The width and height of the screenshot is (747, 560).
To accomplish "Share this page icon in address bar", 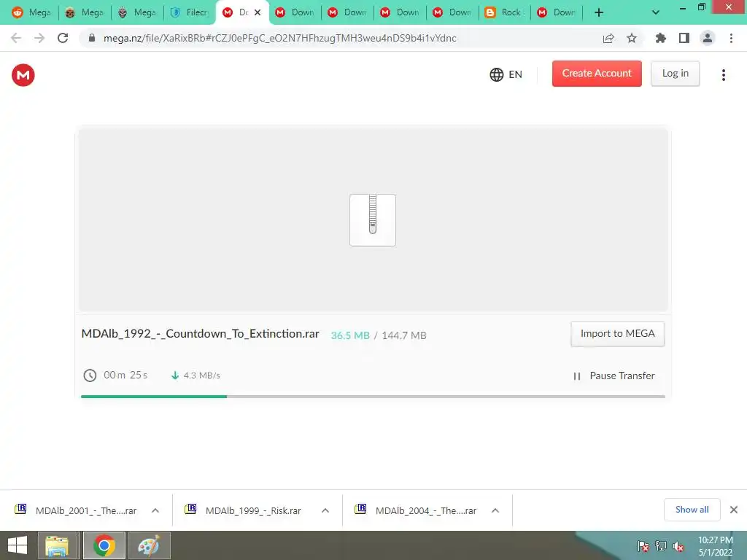I will pos(608,38).
